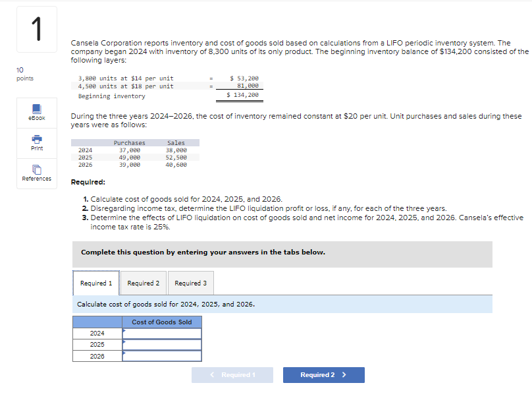Click the 2024 row label in table
The width and height of the screenshot is (532, 410).
[97, 334]
